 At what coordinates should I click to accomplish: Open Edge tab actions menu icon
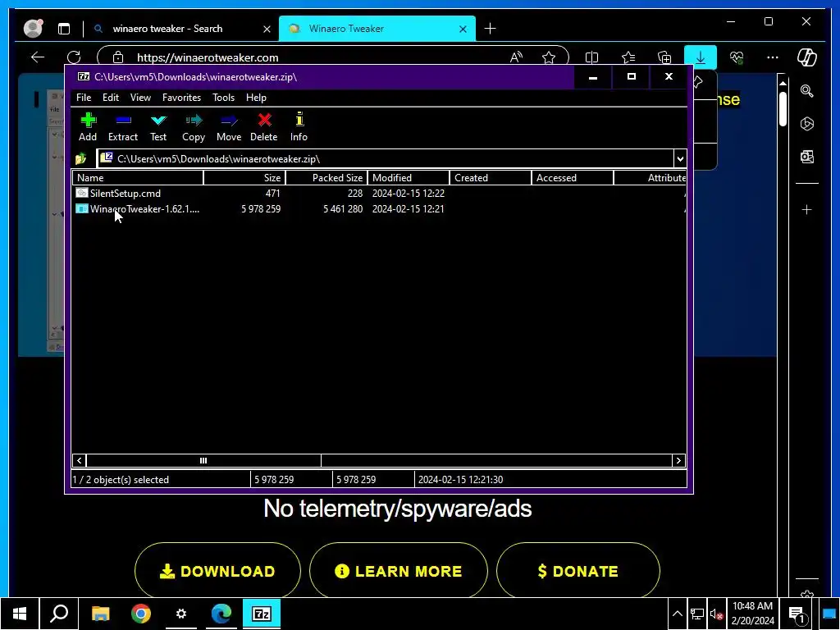click(x=64, y=29)
